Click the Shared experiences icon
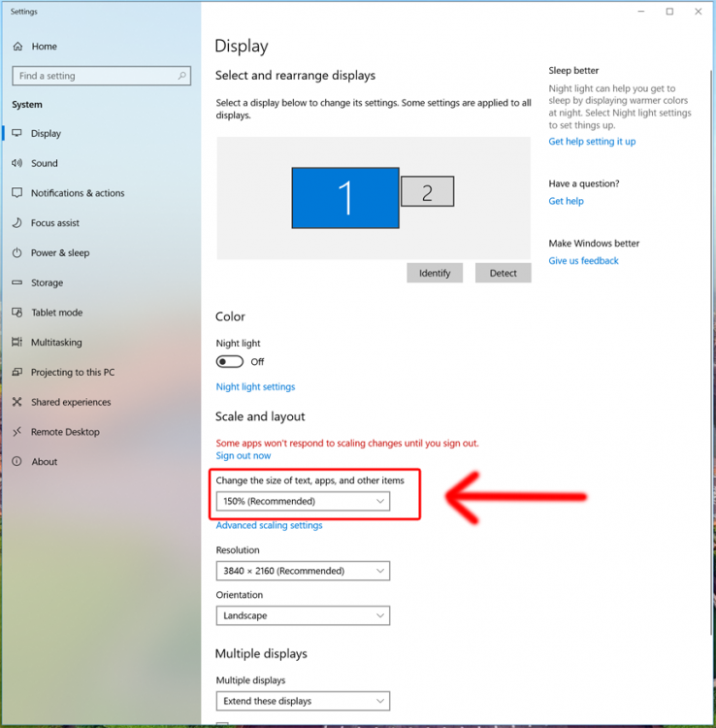The image size is (716, 728). 17,402
